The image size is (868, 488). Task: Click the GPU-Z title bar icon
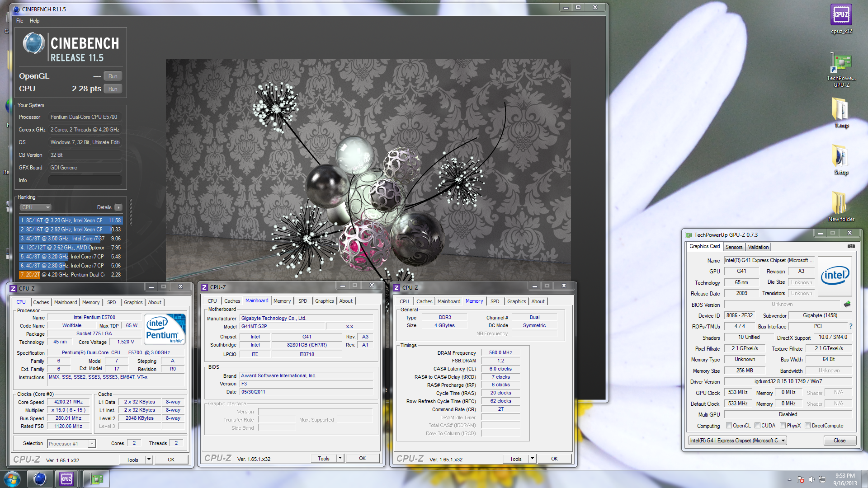(x=689, y=235)
